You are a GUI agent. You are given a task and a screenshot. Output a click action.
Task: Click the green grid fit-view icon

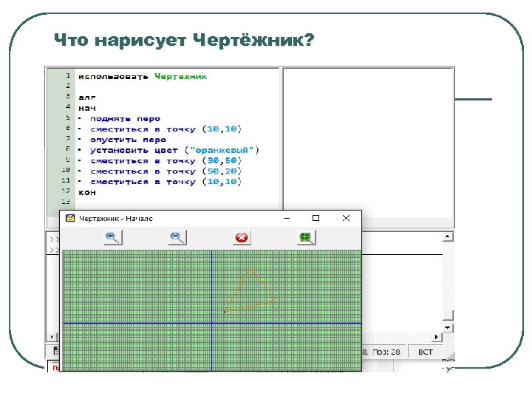tap(306, 237)
